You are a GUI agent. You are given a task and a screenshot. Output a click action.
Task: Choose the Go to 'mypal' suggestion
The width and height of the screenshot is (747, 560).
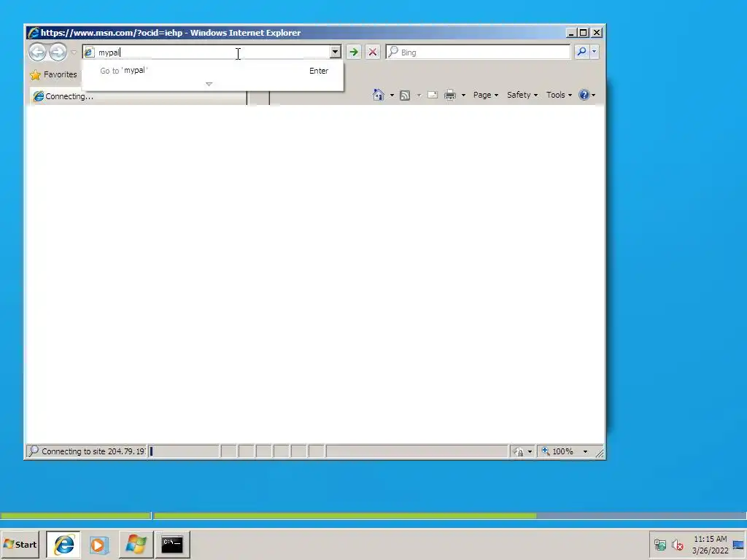(212, 71)
